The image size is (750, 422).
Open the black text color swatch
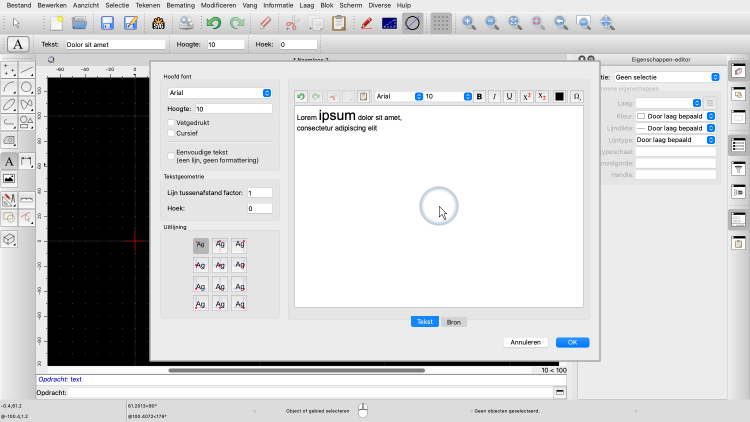(x=559, y=97)
